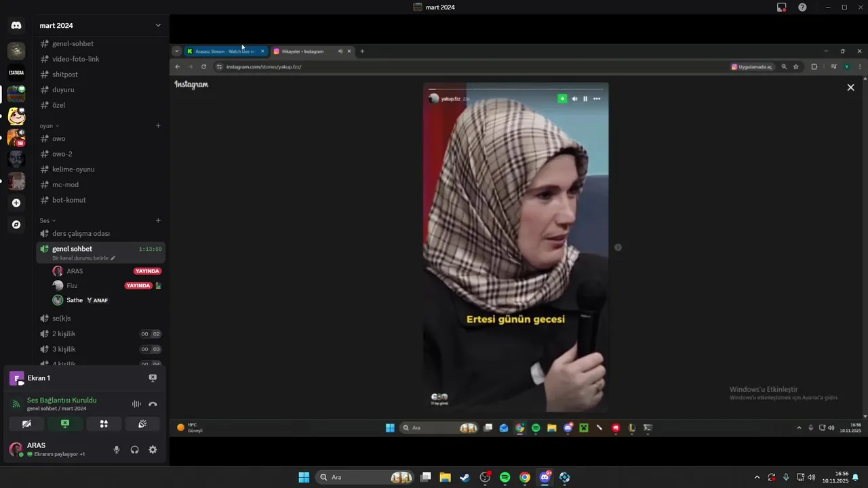Seek the Instagram story progress bar
The width and height of the screenshot is (868, 488).
click(515, 89)
